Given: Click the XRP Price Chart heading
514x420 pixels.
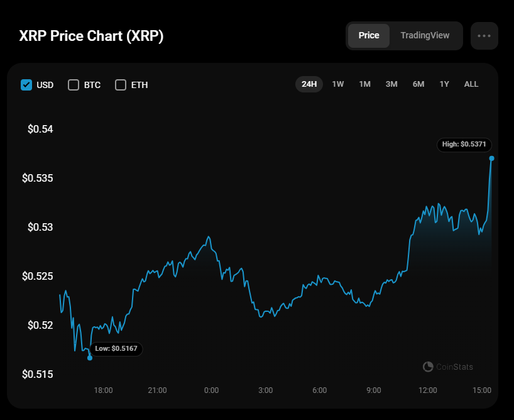Looking at the screenshot, I should point(92,36).
